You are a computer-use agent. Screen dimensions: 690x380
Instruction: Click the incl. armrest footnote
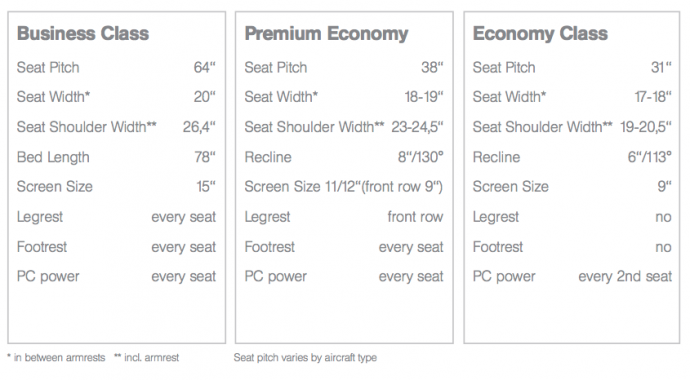[x=147, y=358]
